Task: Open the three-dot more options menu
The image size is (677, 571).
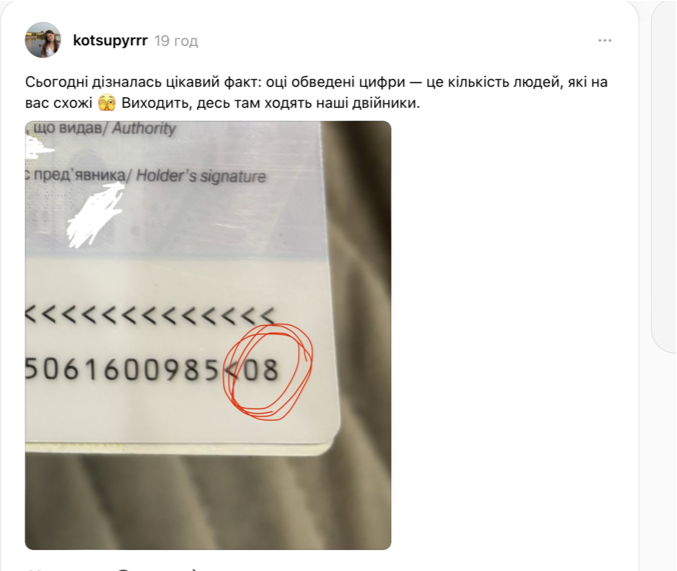Action: click(604, 41)
